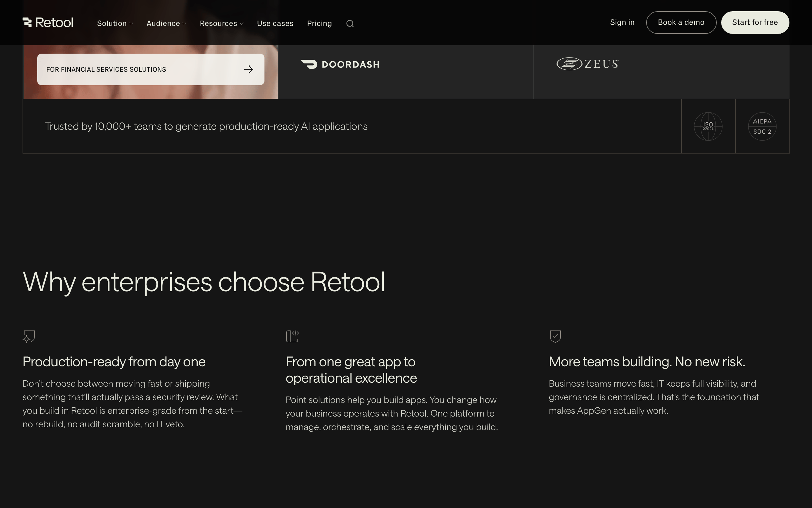
Task: Click 'From one great app to operational excellence' heading
Action: 351,370
